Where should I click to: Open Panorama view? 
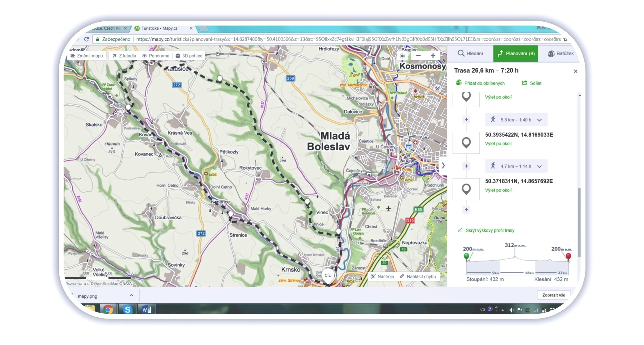pos(156,56)
